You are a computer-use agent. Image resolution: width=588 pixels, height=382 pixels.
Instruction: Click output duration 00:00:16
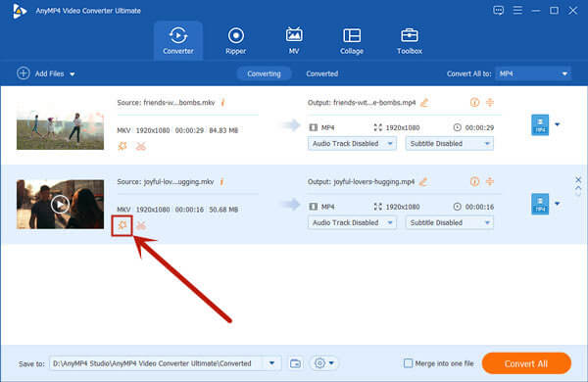pos(479,207)
